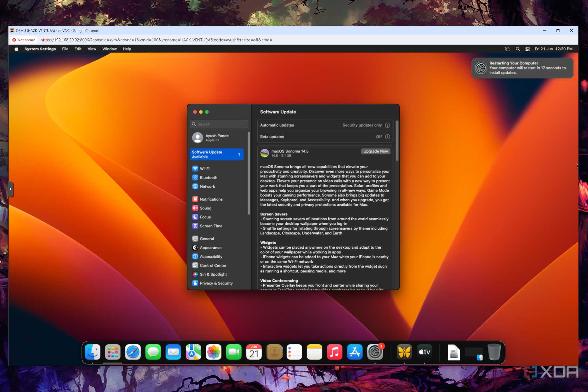
Task: Open Control Center icon in menu bar
Action: point(528,49)
